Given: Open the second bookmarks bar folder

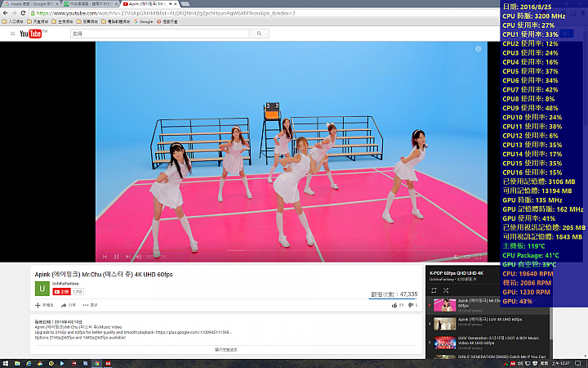Looking at the screenshot, I should (38, 21).
